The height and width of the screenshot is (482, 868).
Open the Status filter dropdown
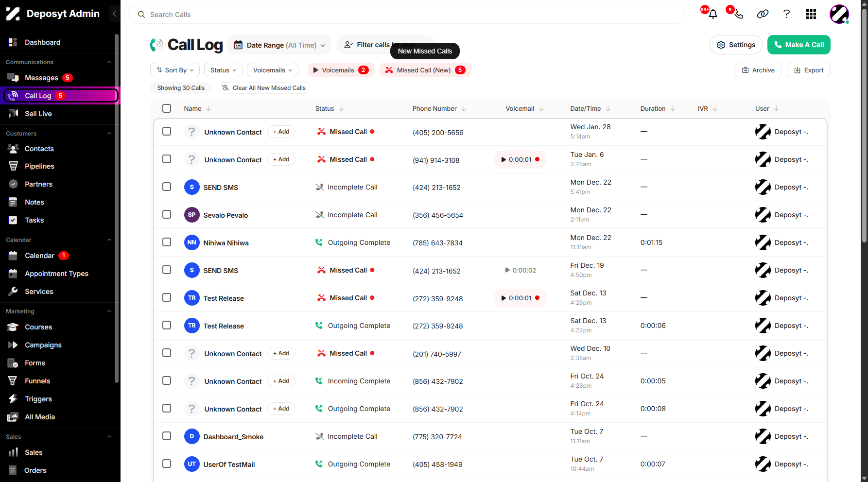(x=223, y=70)
